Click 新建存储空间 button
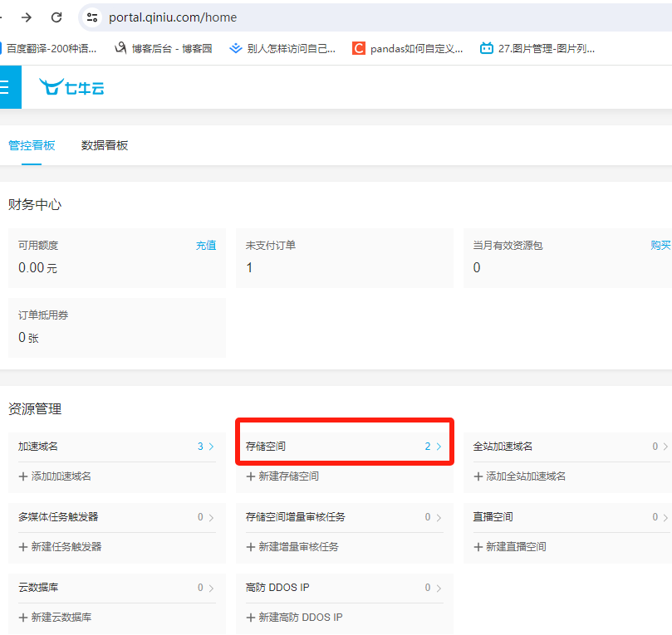Screen dimensions: 672x635 [x=282, y=476]
